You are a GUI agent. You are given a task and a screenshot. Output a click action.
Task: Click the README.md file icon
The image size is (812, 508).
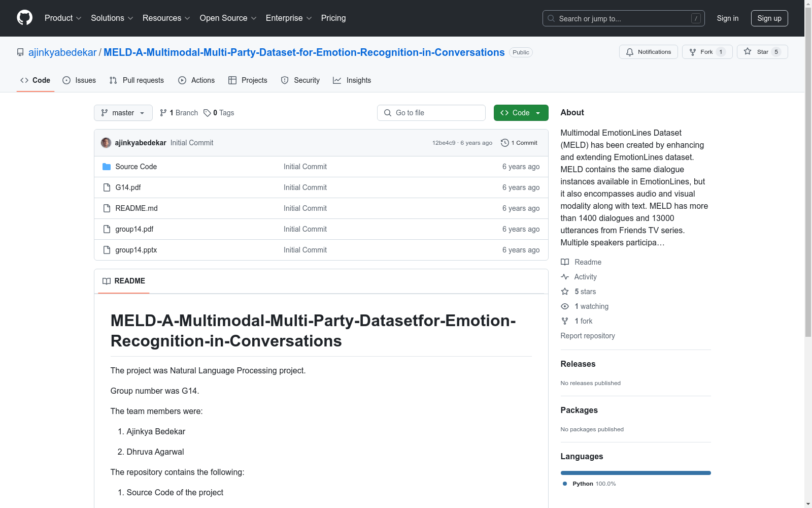tap(107, 208)
